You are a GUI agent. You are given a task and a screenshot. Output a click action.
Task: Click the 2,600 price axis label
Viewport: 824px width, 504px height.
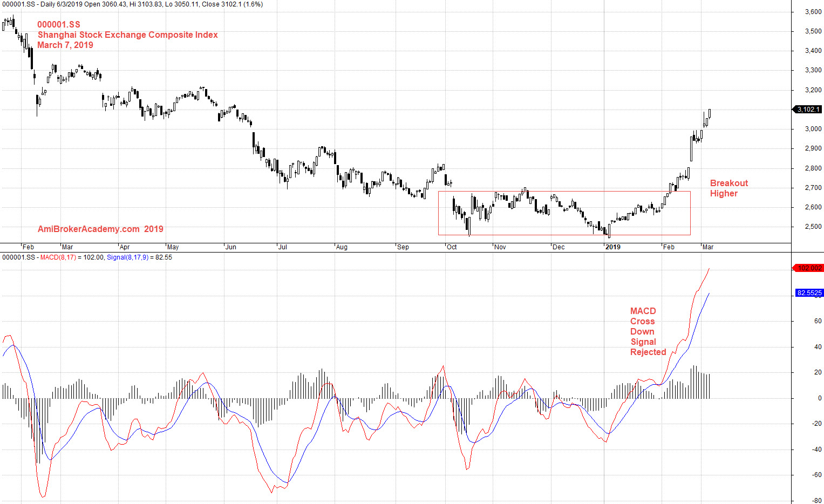(813, 207)
